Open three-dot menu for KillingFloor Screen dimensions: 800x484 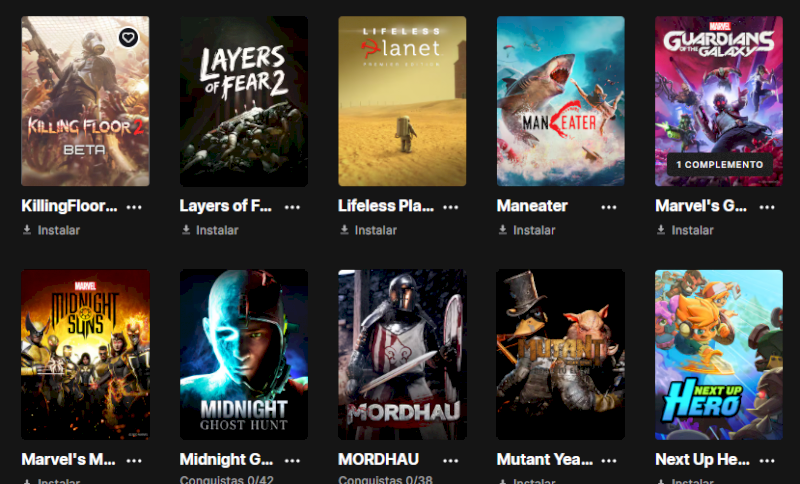click(134, 207)
